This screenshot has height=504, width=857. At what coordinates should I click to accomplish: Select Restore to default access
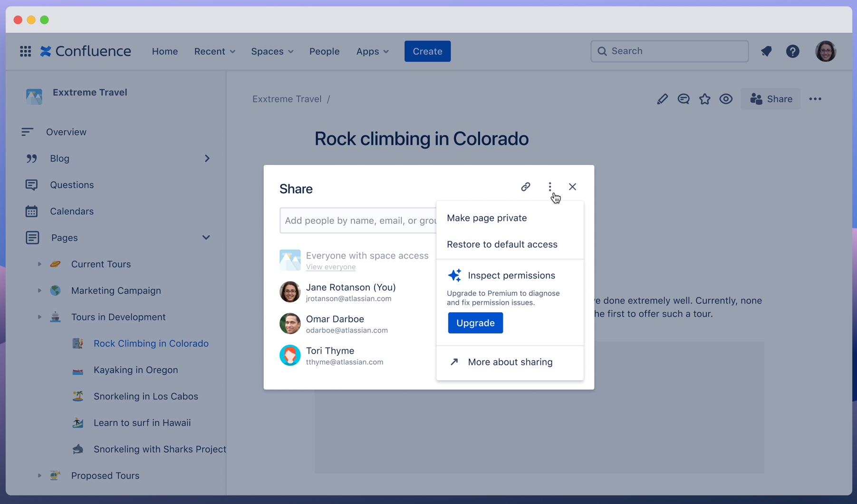click(x=510, y=244)
